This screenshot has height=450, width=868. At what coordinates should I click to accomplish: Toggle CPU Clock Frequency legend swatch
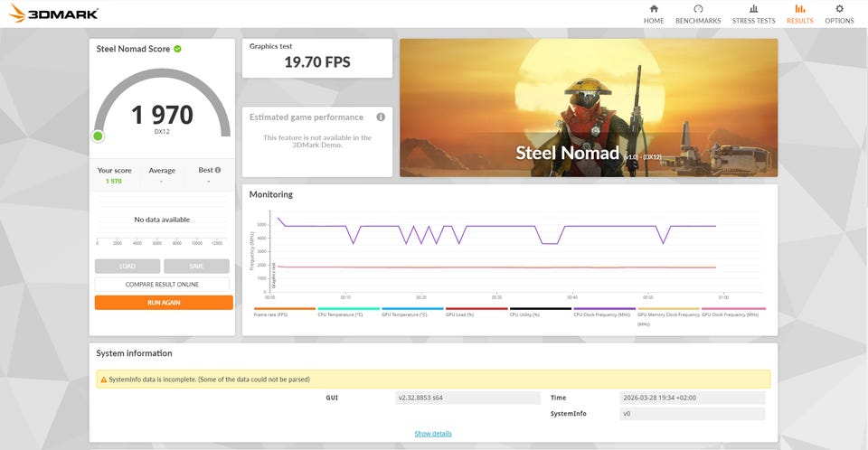coord(605,309)
